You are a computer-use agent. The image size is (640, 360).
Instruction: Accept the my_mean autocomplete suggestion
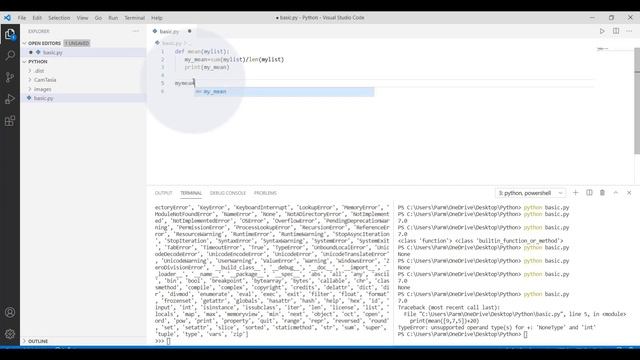284,92
